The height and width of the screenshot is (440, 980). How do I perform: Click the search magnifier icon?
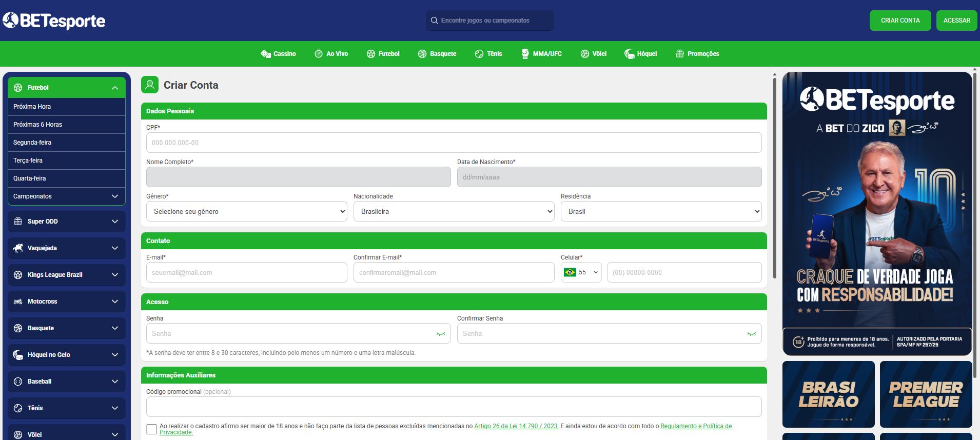pos(434,21)
